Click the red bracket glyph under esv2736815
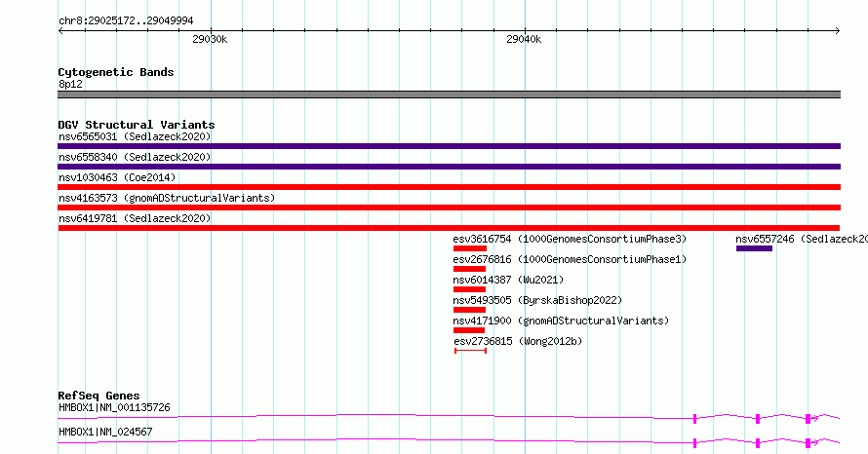Screen dimensions: 868x454 pyautogui.click(x=470, y=351)
